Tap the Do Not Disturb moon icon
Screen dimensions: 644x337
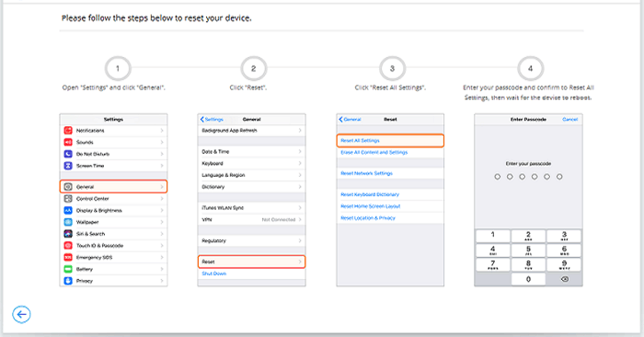pyautogui.click(x=68, y=154)
